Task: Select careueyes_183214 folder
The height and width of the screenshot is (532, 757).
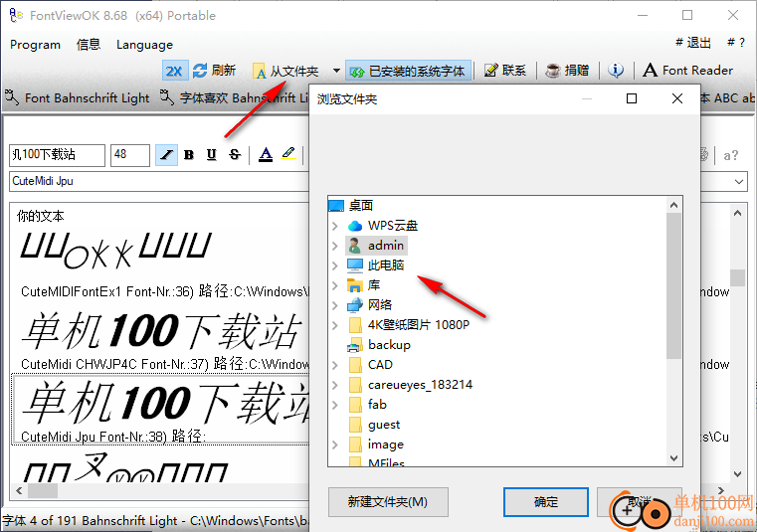Action: pyautogui.click(x=410, y=385)
